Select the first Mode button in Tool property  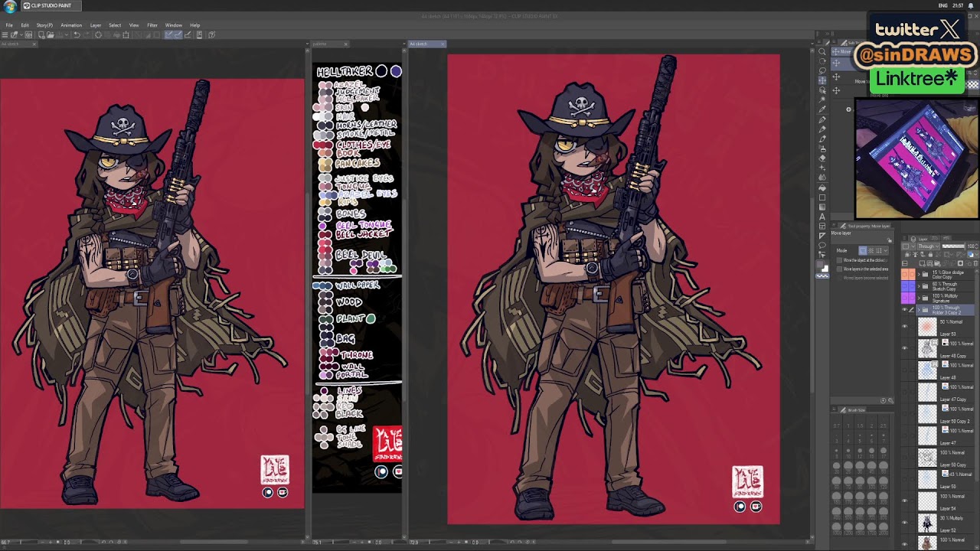[863, 251]
